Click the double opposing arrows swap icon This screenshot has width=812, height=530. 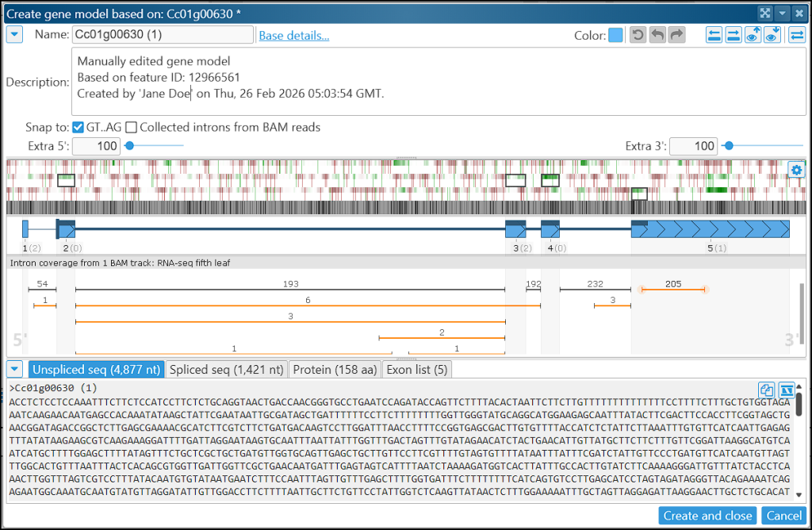coord(797,35)
